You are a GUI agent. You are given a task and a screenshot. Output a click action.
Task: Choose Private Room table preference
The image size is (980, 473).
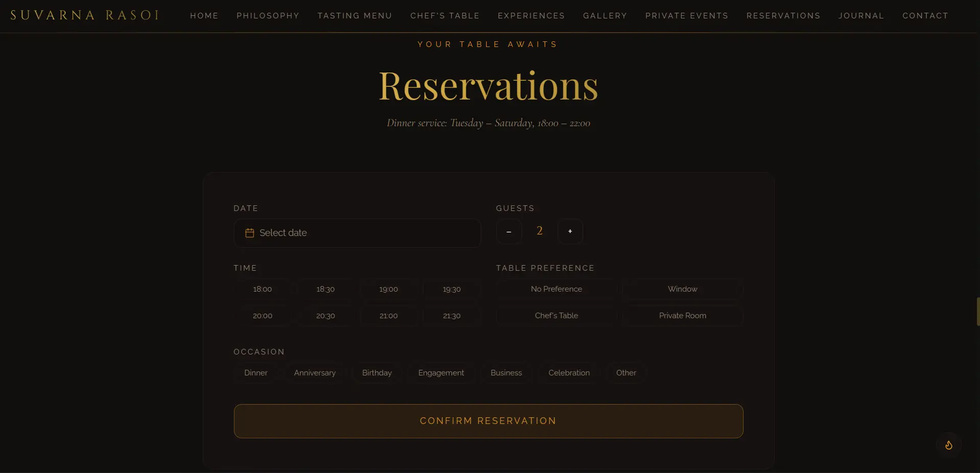click(x=682, y=316)
